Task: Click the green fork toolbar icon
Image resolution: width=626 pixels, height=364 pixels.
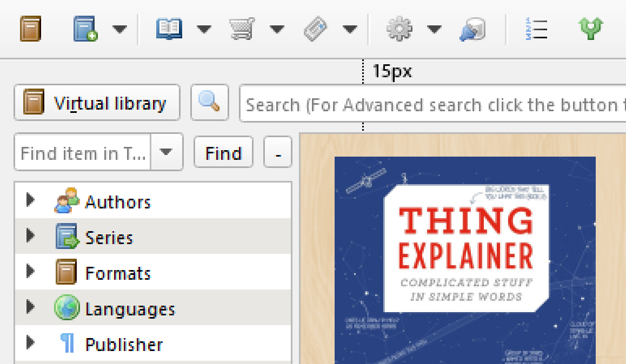Action: pos(591,29)
